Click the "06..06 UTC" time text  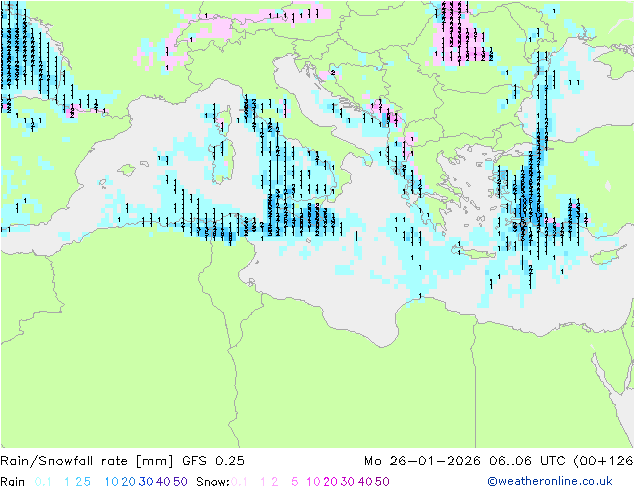[x=527, y=461]
